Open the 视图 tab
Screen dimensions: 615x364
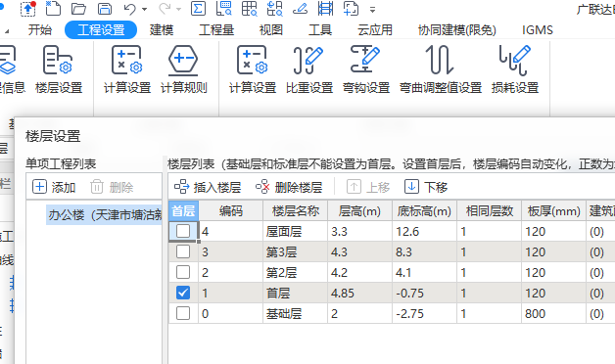(x=271, y=29)
